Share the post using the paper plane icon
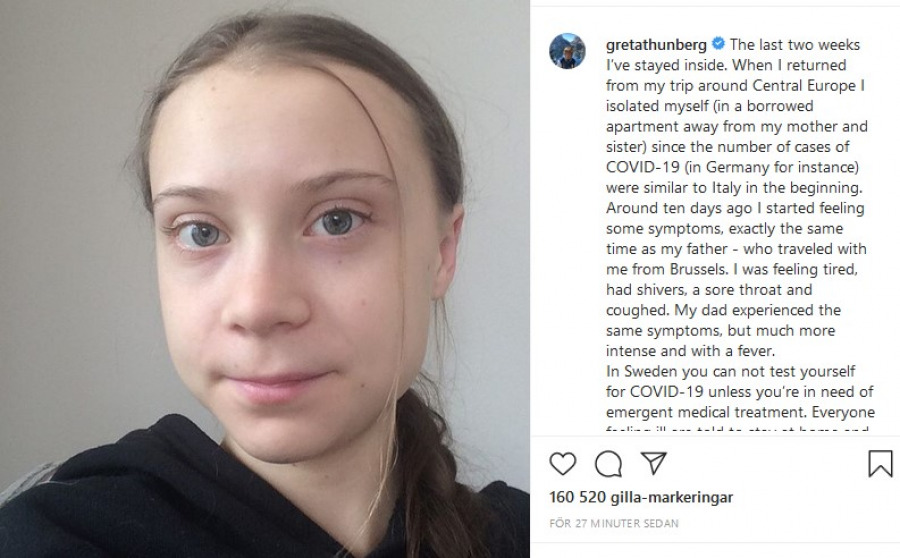The width and height of the screenshot is (900, 558). 654,463
